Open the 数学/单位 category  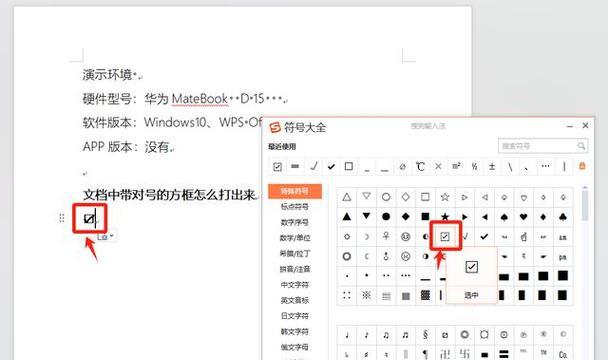pos(295,238)
